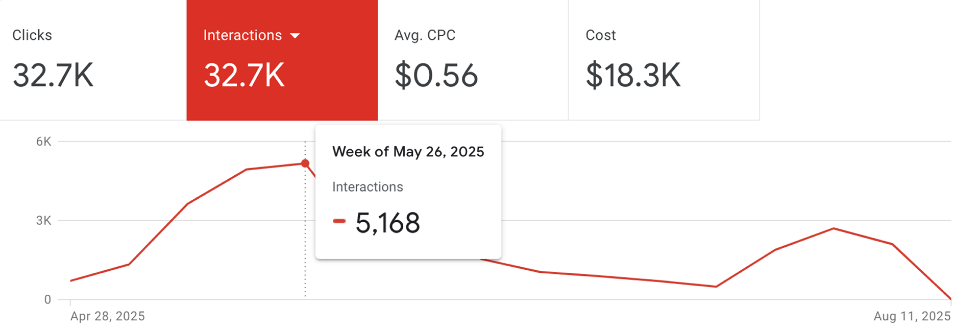The image size is (980, 329).
Task: Click the Apr 28, 2025 axis label
Action: [x=108, y=316]
